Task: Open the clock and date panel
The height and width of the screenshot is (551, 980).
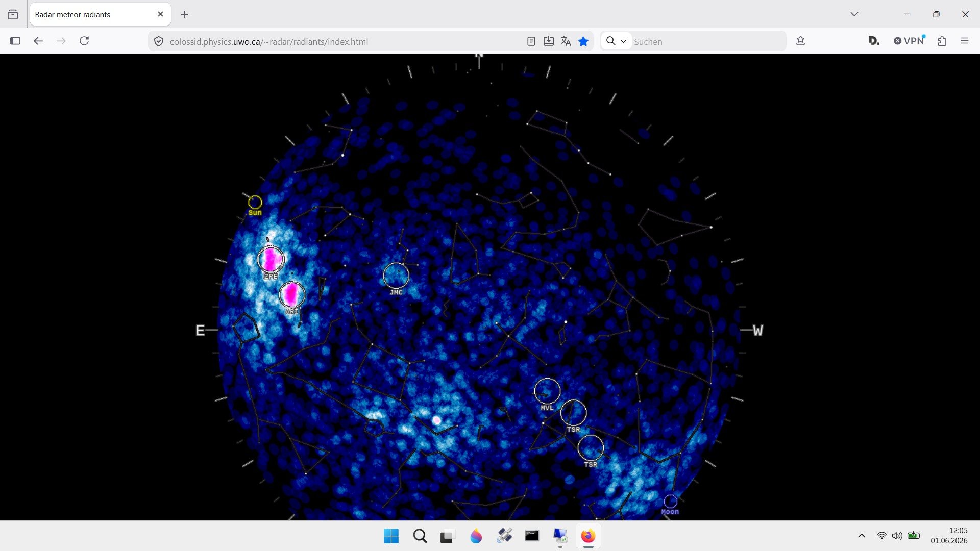Action: (949, 536)
